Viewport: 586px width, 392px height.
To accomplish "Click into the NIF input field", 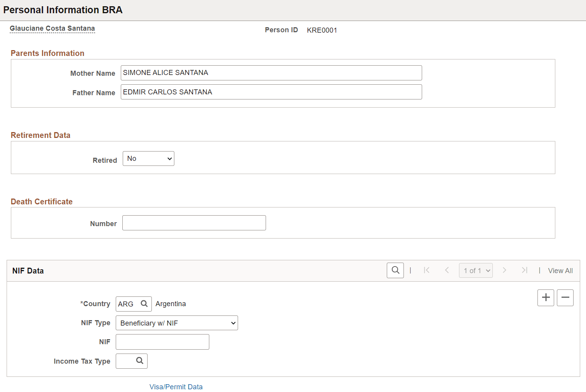I will [162, 341].
